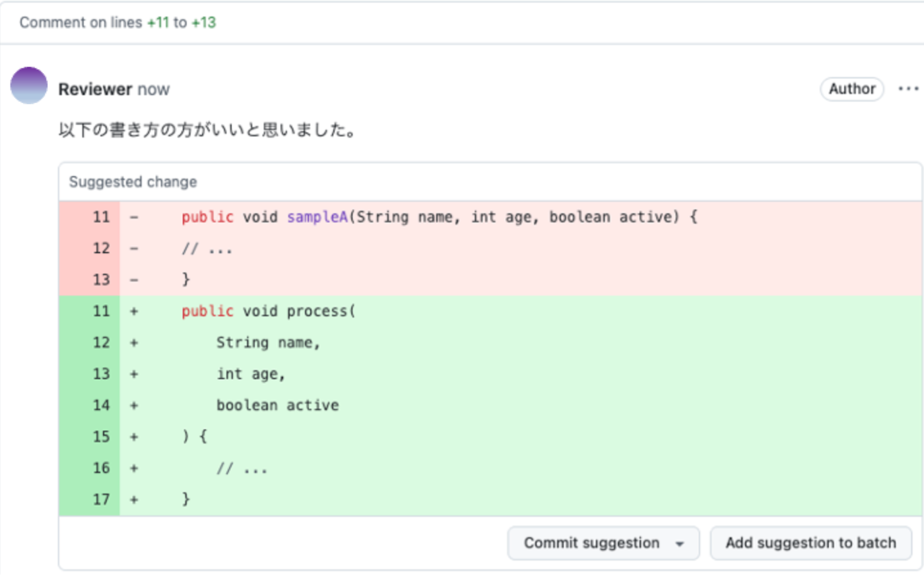This screenshot has height=581, width=924.
Task: Select added line number 17
Action: click(101, 499)
